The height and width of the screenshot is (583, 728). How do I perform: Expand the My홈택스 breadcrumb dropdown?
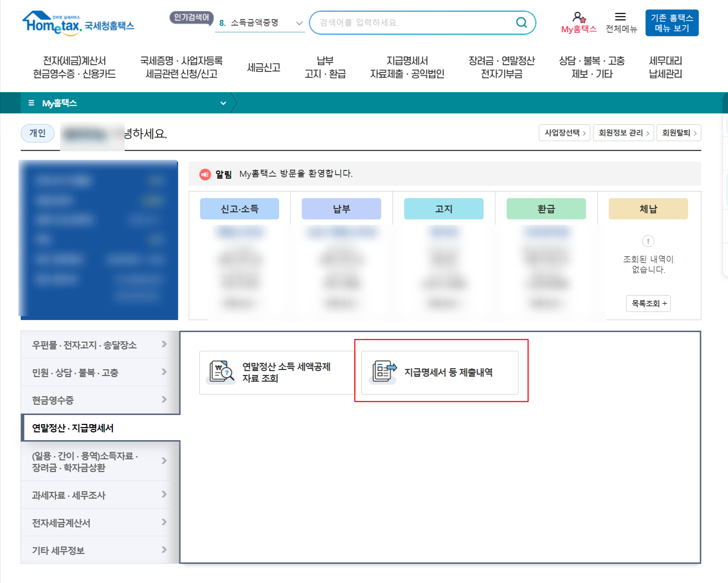(x=223, y=103)
